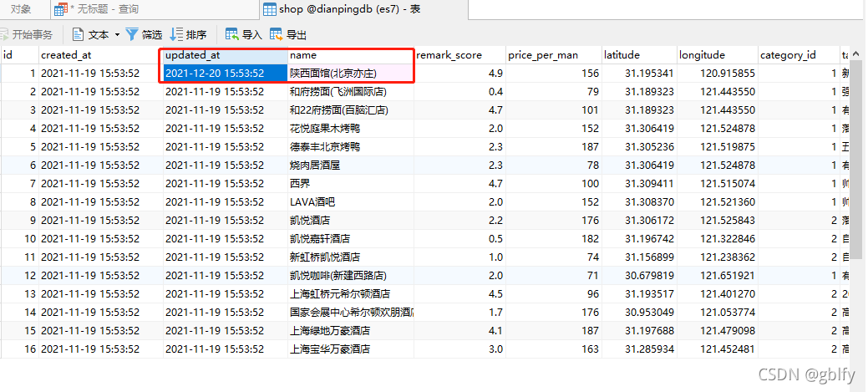This screenshot has width=868, height=392.
Task: Click the remark_score column header
Action: click(x=459, y=55)
